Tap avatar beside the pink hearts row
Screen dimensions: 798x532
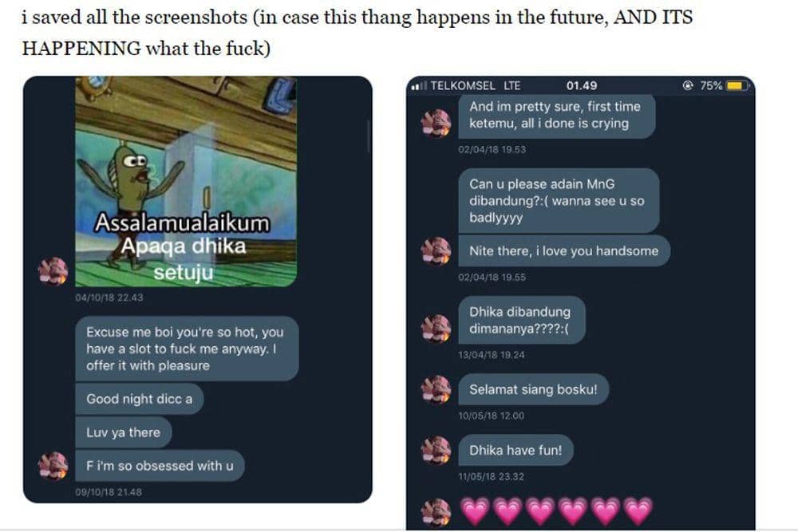click(437, 513)
